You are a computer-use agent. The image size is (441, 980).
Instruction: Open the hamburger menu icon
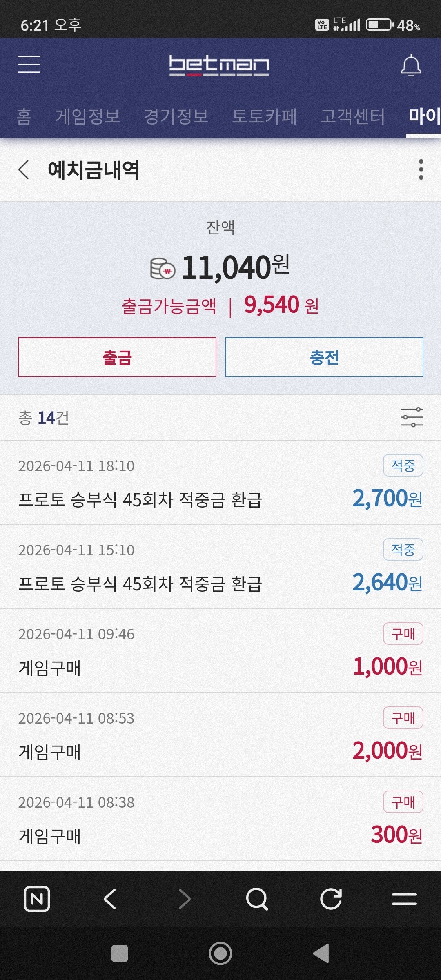29,65
